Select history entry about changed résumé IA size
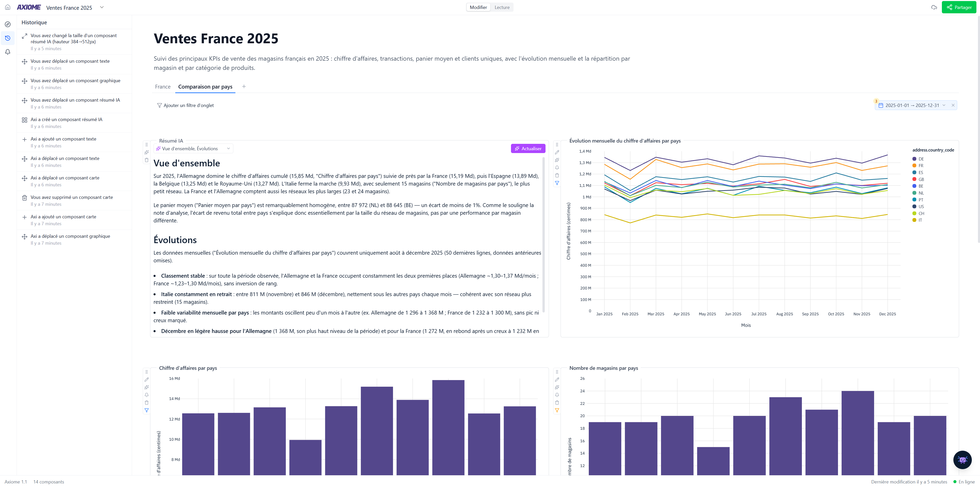Screen dimensions: 980x486 [x=74, y=42]
